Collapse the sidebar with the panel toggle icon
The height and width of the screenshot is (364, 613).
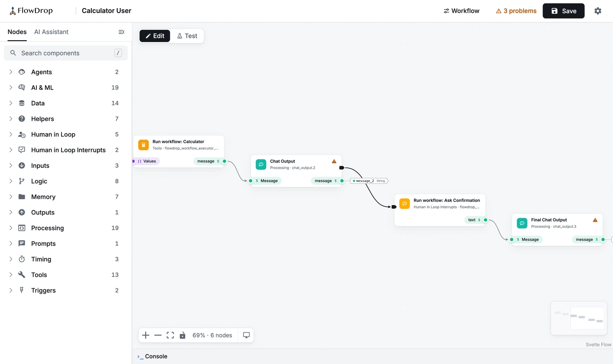122,32
